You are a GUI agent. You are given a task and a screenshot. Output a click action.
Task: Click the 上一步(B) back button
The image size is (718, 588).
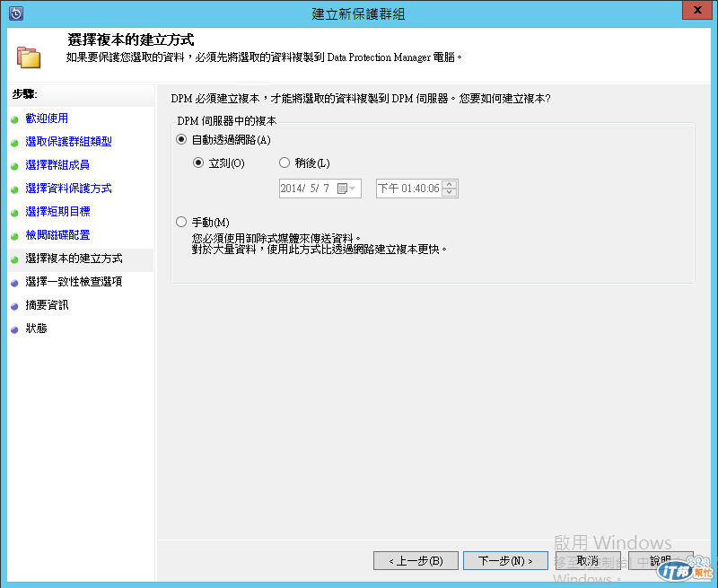416,560
